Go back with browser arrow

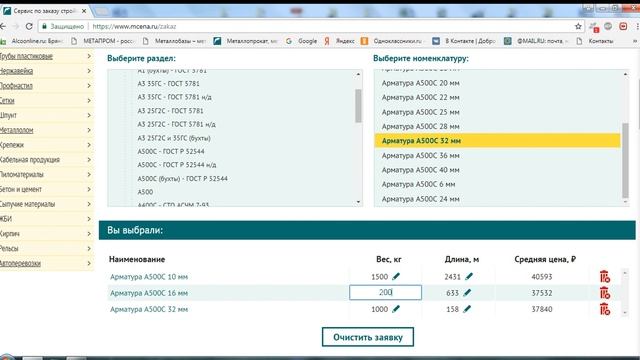[3, 26]
